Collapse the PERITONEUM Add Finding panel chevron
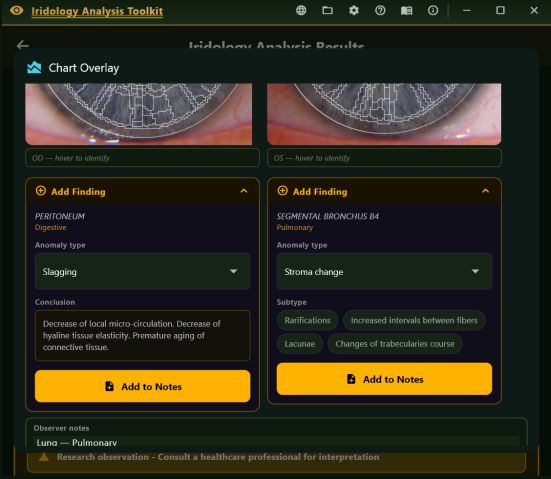The width and height of the screenshot is (551, 479). point(244,191)
